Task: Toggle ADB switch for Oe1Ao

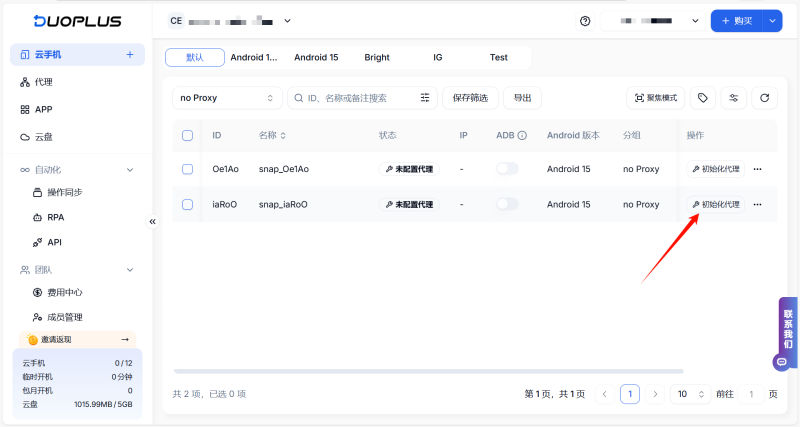Action: pos(507,169)
